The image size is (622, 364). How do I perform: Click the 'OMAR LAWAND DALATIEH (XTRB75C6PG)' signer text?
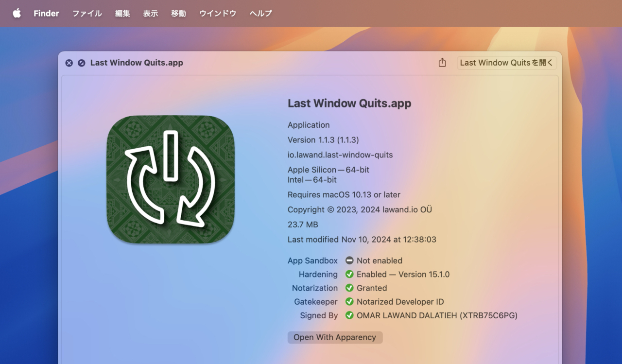(437, 315)
